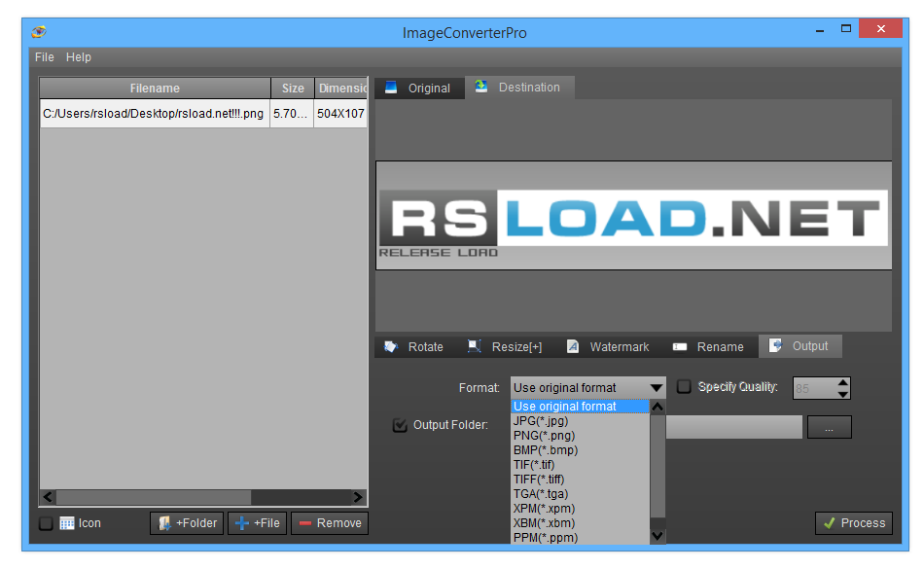Open the Watermark settings tab
924x569 pixels.
tap(608, 347)
